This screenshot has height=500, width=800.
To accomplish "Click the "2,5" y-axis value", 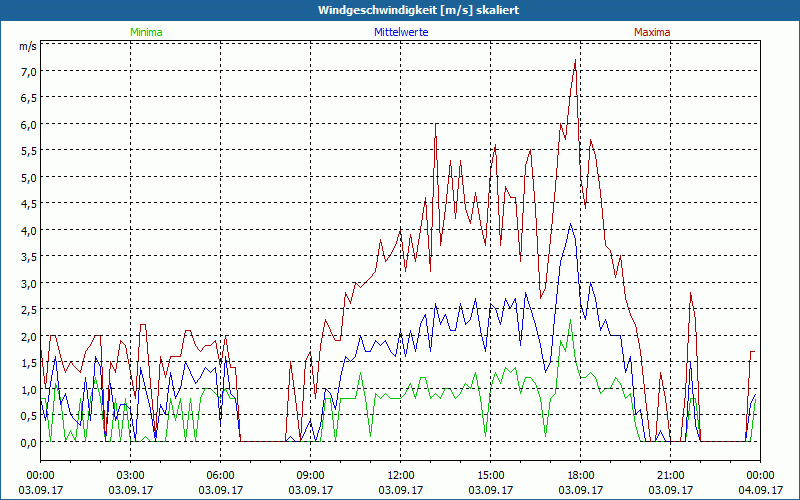I will 28,310.
